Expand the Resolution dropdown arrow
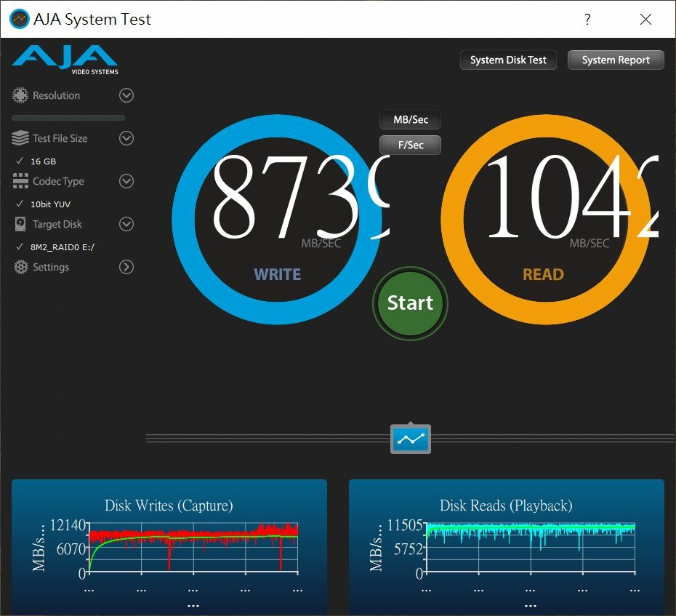The height and width of the screenshot is (616, 676). click(126, 95)
